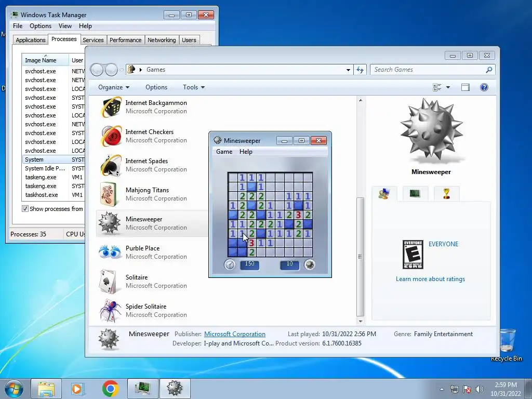Expand the Organize dropdown menu
The height and width of the screenshot is (399, 532).
[114, 87]
